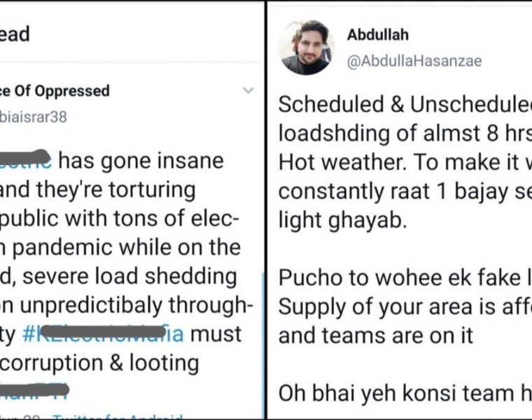Image resolution: width=532 pixels, height=420 pixels.
Task: Open the @AbdullaHasanzae handle
Action: [x=414, y=62]
